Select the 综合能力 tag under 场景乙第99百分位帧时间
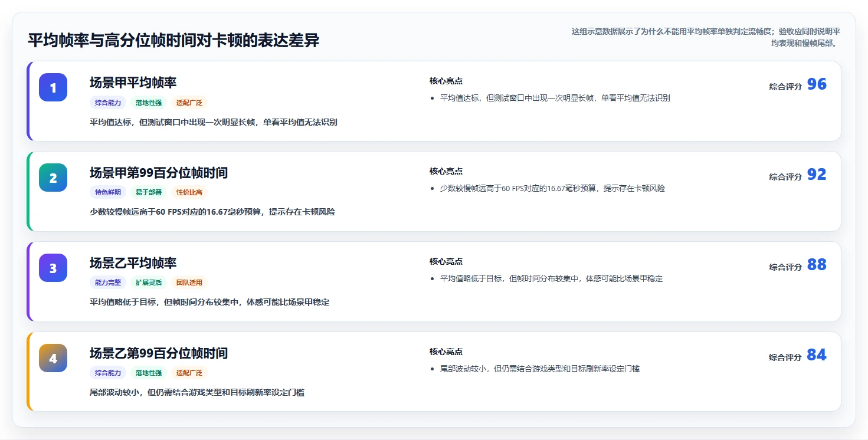868x440 pixels. pos(108,373)
